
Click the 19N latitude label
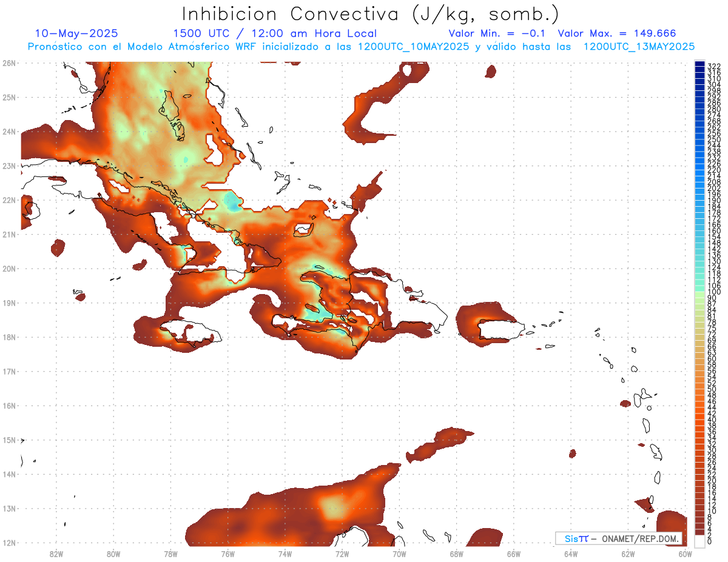[x=8, y=303]
